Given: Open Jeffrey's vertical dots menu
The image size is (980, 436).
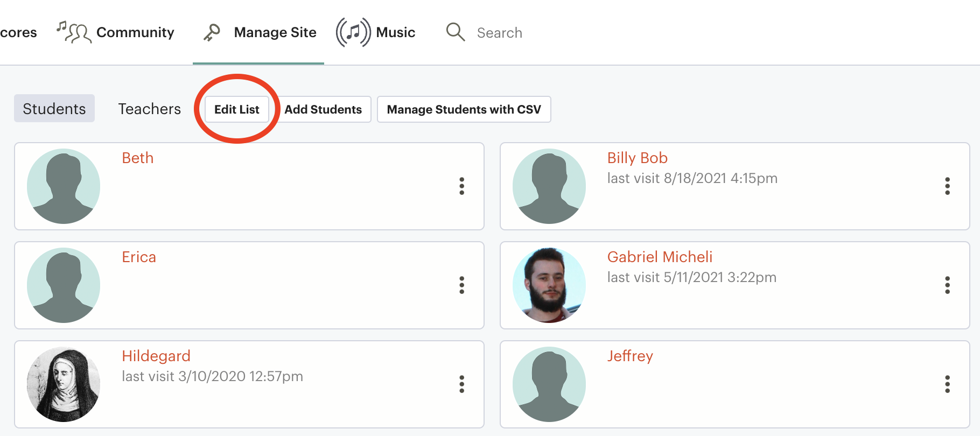Looking at the screenshot, I should tap(947, 384).
